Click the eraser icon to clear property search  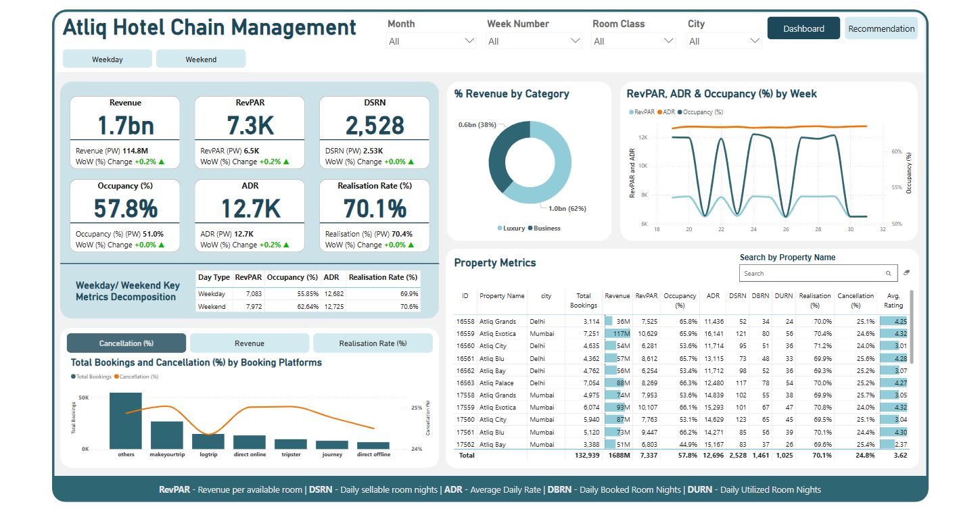tap(906, 272)
